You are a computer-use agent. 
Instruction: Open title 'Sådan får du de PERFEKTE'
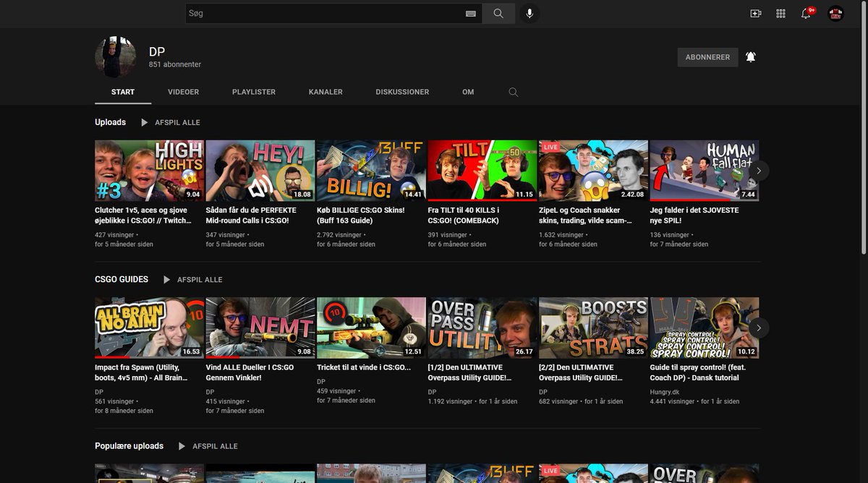coord(251,215)
